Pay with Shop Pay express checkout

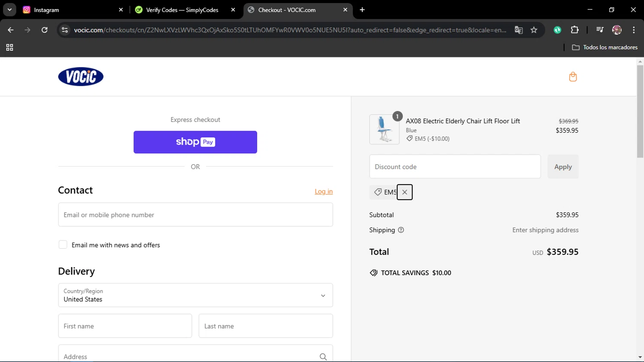(195, 142)
